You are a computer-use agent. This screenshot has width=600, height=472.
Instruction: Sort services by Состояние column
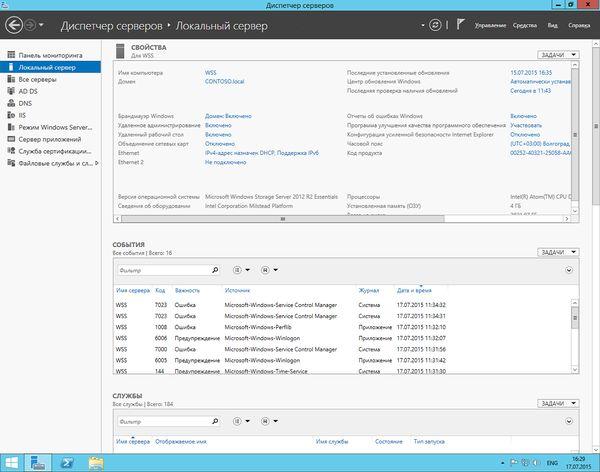389,442
